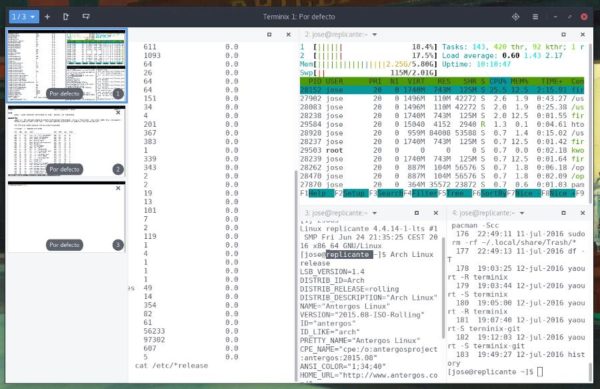Close terminal 2 htop pane
This screenshot has width=600, height=389.
pyautogui.click(x=583, y=34)
